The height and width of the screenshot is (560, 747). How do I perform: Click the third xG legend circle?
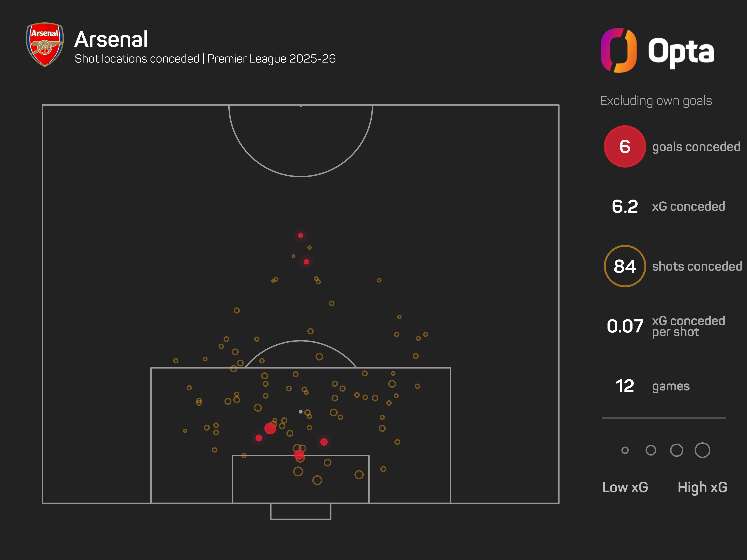tap(676, 450)
